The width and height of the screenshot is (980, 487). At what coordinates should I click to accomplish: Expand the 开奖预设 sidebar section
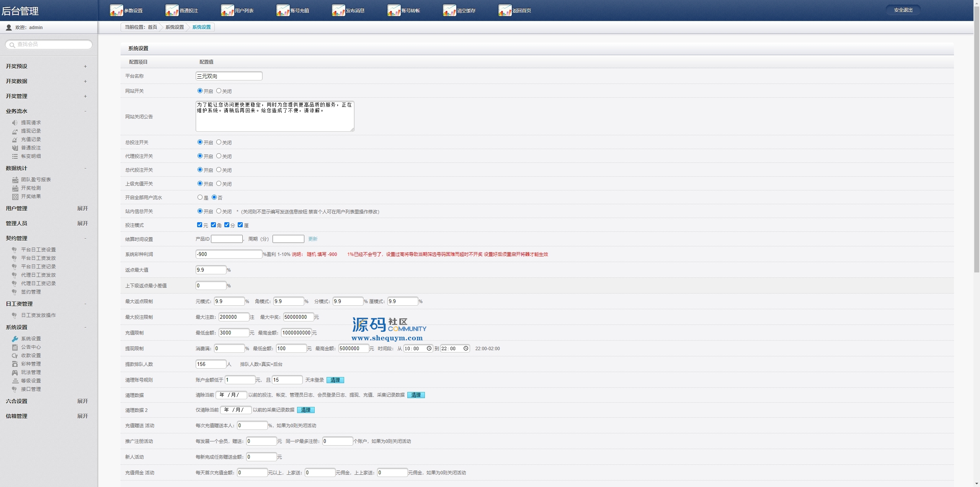click(85, 66)
